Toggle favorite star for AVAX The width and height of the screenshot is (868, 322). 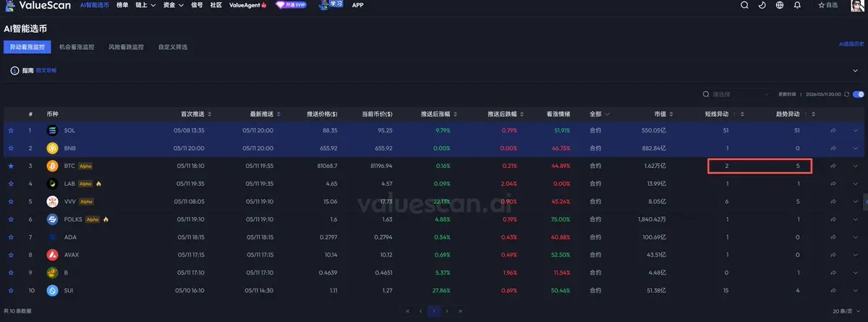tap(11, 255)
